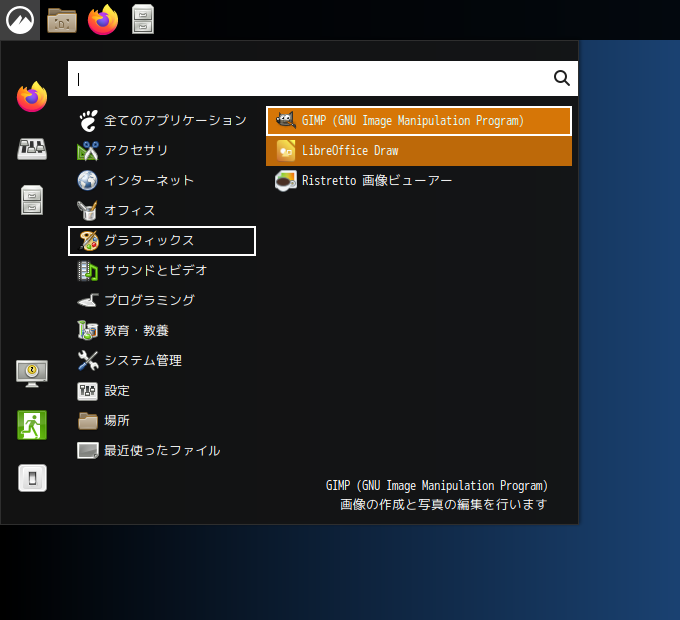Launch Firefox from the top panel
The image size is (680, 620).
tap(103, 20)
